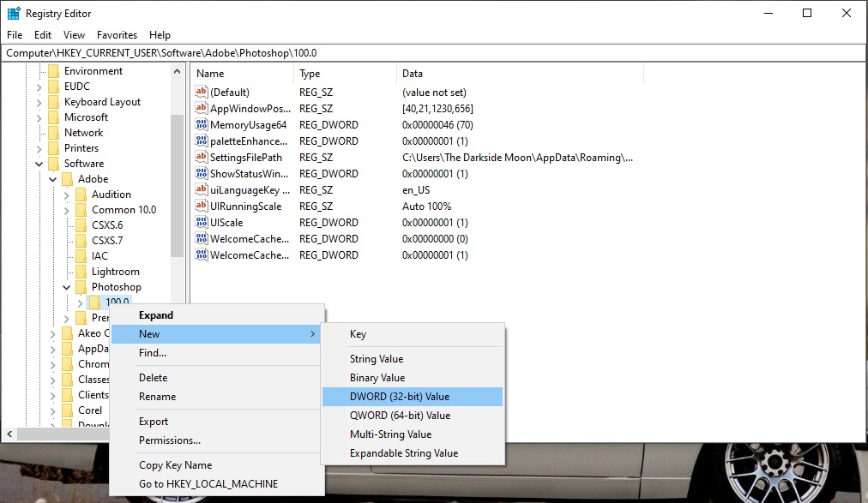Select the MemoryUsage64 DWORD icon
The width and height of the screenshot is (868, 503).
(x=202, y=124)
